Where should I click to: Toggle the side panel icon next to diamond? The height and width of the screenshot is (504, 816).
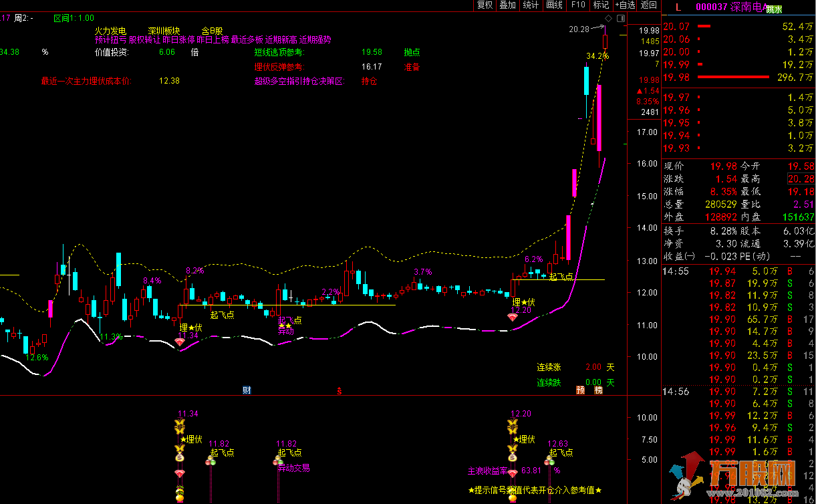click(x=621, y=18)
